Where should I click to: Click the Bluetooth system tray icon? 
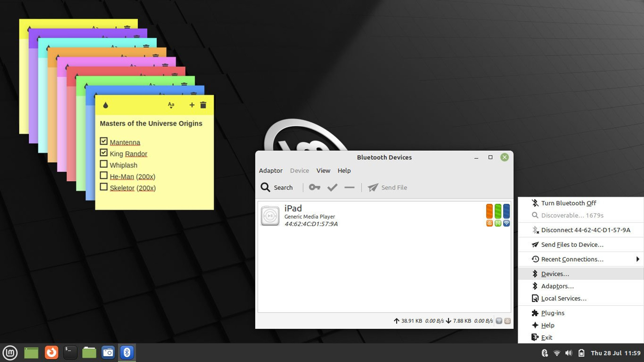pyautogui.click(x=545, y=353)
